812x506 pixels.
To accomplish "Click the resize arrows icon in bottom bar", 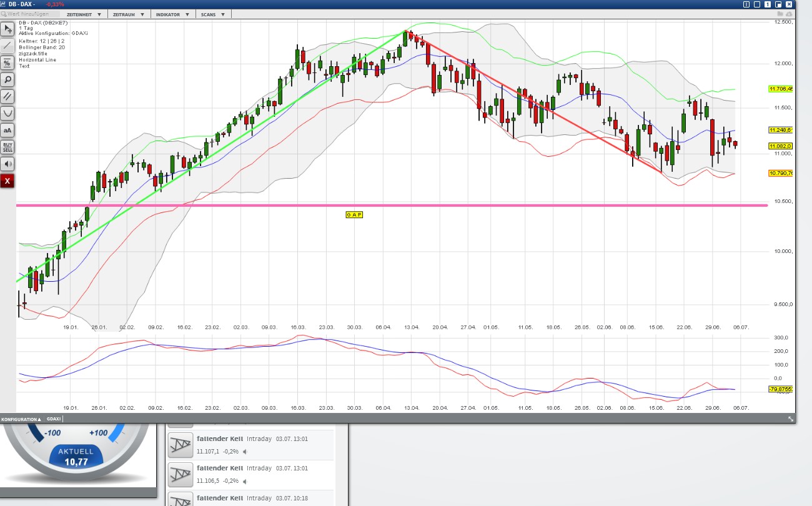I will pos(791,419).
